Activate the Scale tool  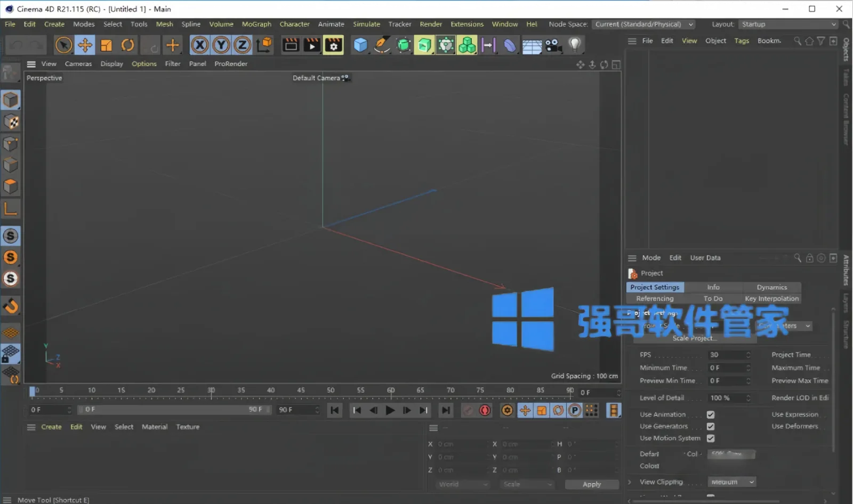coord(107,45)
